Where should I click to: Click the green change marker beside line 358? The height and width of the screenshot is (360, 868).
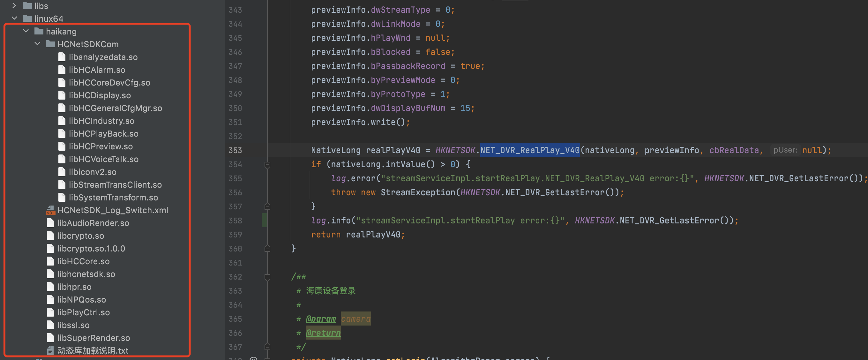pos(265,221)
